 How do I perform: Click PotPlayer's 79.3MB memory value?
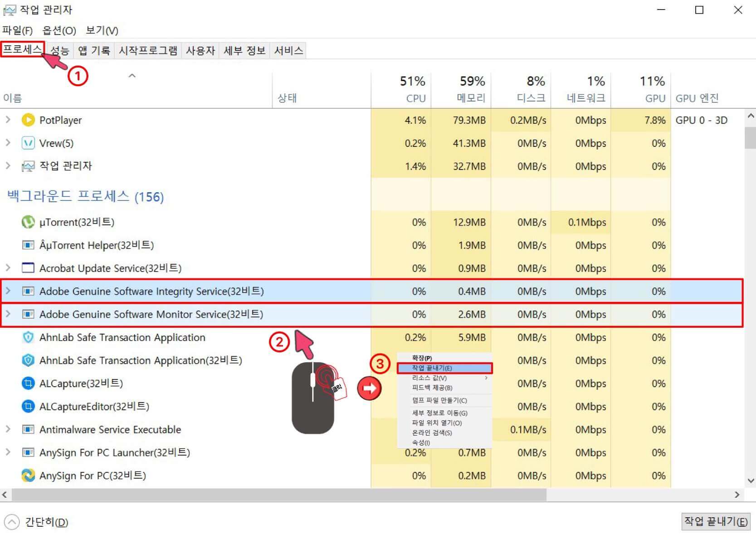tap(469, 121)
